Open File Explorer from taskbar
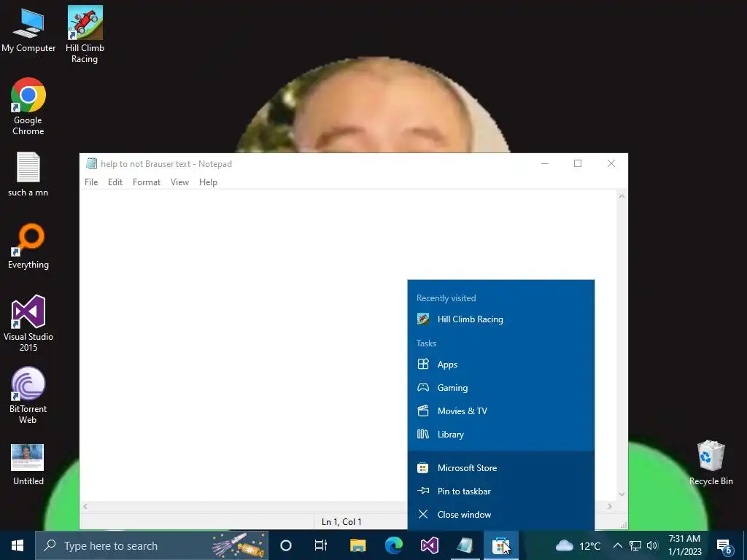 click(x=357, y=545)
